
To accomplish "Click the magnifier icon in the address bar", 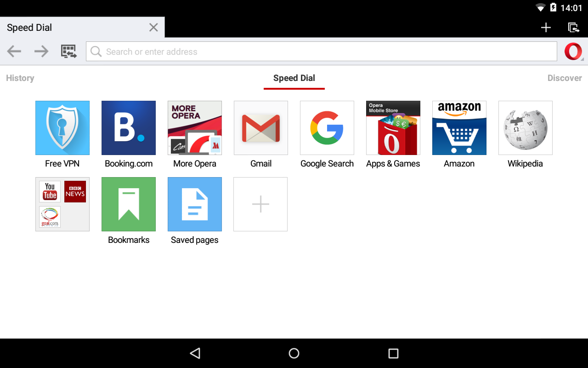I will [96, 52].
